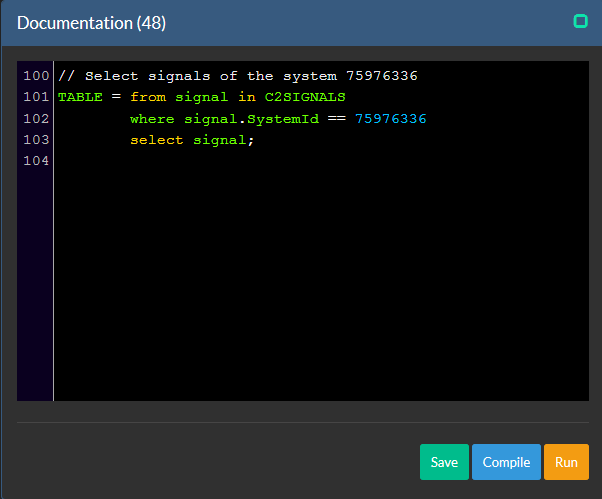
Task: Place cursor in the comment line text
Action: tap(238, 76)
